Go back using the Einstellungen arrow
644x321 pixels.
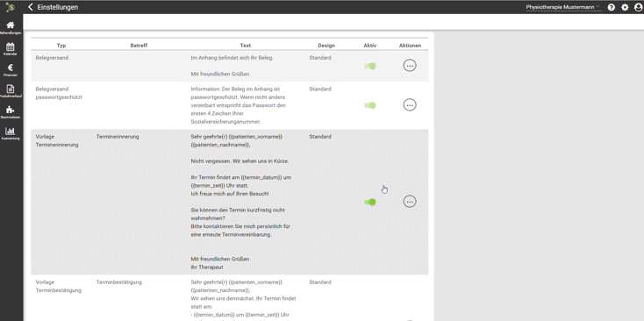point(31,7)
